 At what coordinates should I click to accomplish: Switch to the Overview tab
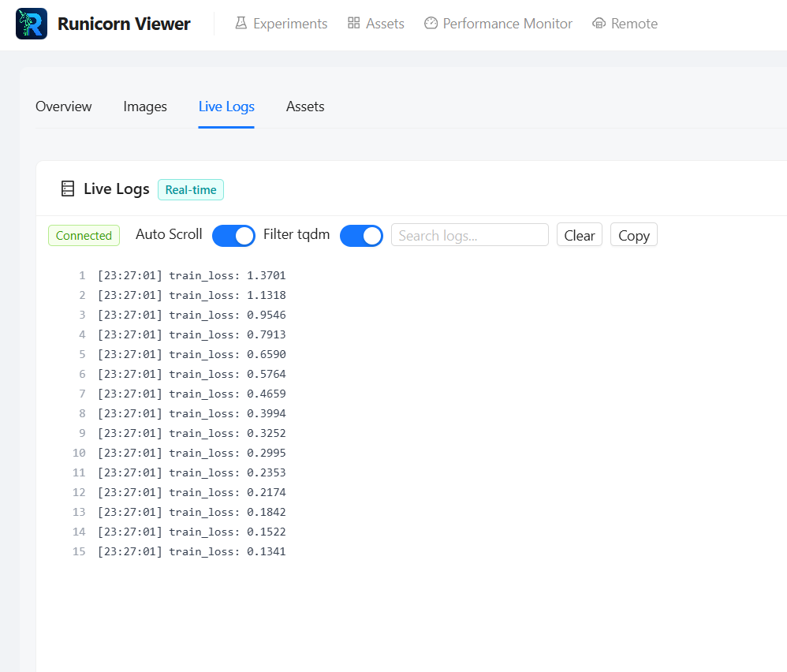[x=63, y=106]
